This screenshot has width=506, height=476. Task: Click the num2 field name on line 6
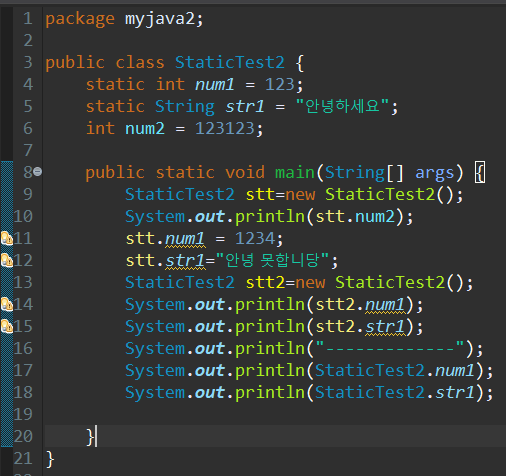coord(145,129)
